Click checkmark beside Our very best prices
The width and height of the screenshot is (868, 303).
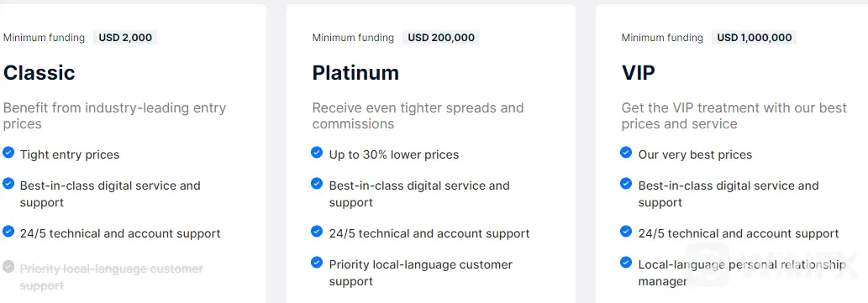[x=626, y=152]
